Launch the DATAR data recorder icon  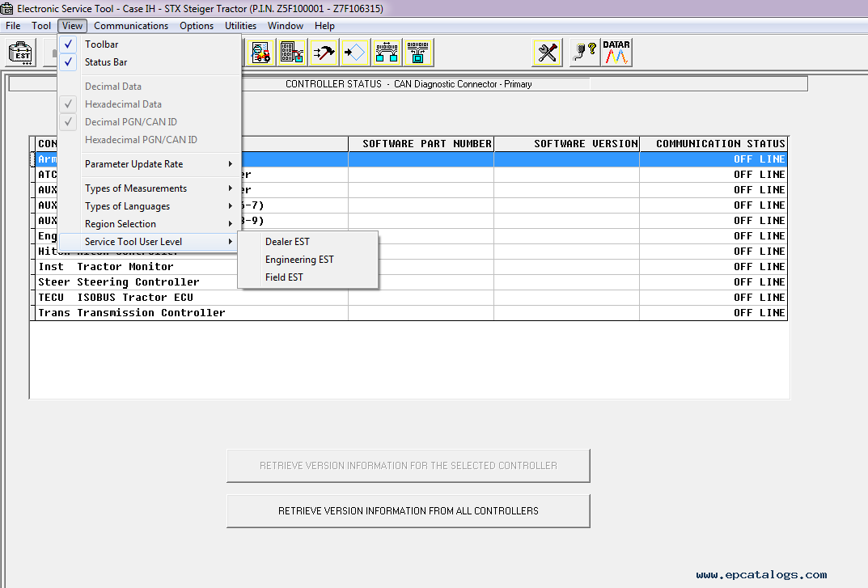pyautogui.click(x=616, y=52)
